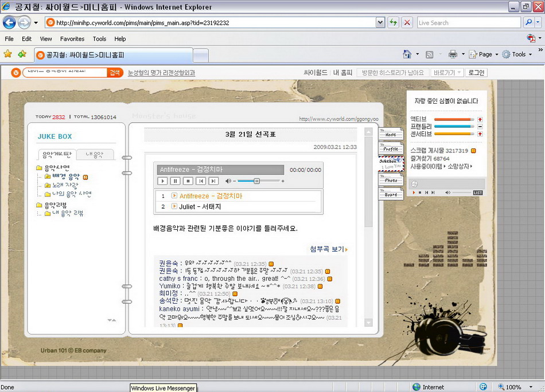Image resolution: width=545 pixels, height=392 pixels.
Task: Open the Photo notebook tab
Action: pos(391,180)
